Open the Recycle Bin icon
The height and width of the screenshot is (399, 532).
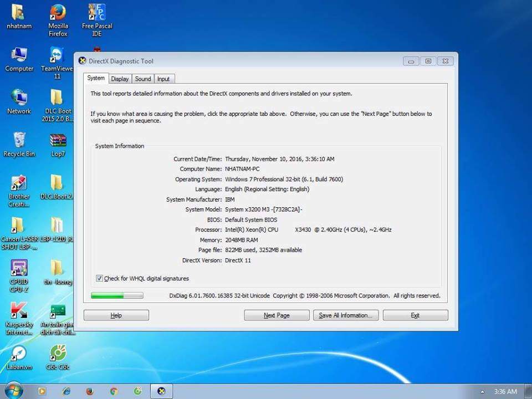tap(19, 145)
